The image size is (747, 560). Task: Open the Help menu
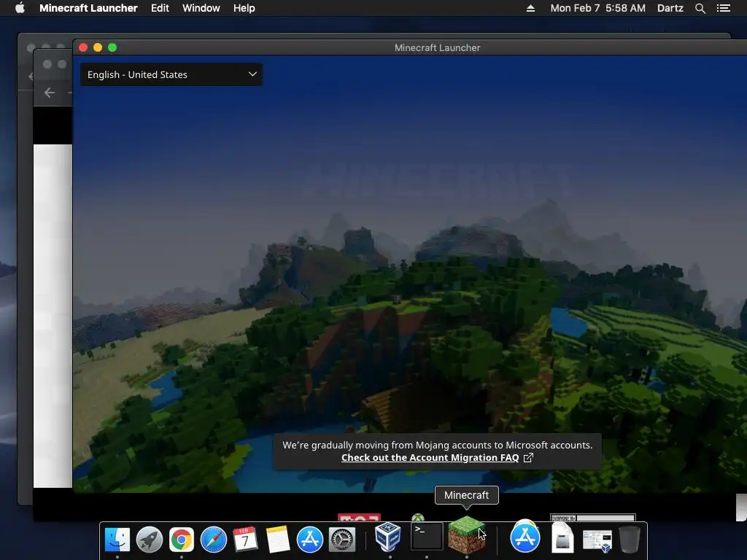pos(244,8)
